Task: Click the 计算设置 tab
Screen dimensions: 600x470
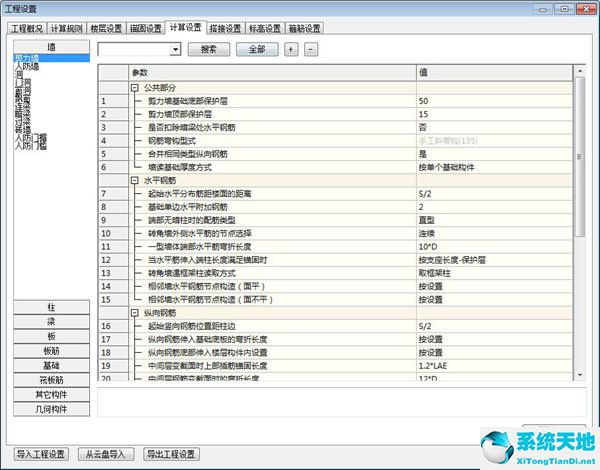Action: coord(186,27)
